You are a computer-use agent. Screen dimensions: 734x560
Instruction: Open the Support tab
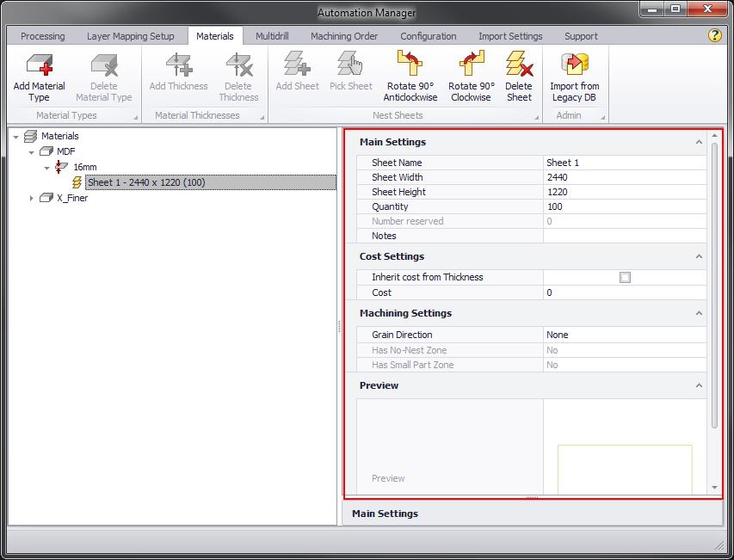(581, 36)
